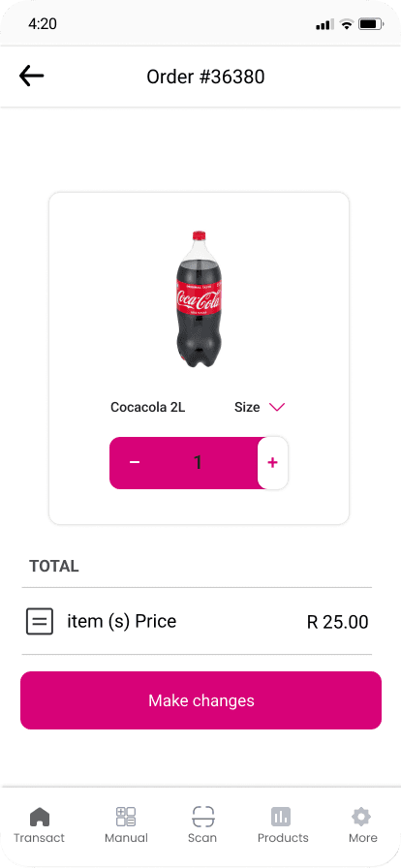Viewport: 401px width, 868px height.
Task: Tap the Size label to choose size
Action: pos(247,408)
